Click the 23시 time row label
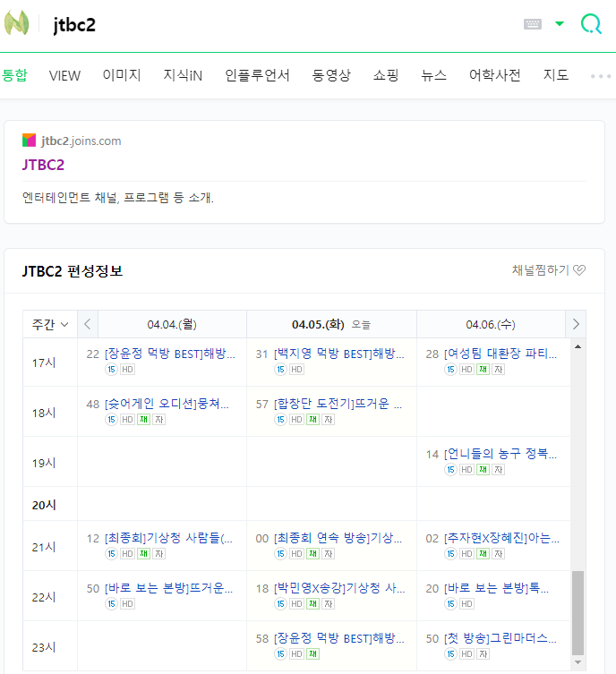Viewport: 616px width, 674px height. pos(44,647)
